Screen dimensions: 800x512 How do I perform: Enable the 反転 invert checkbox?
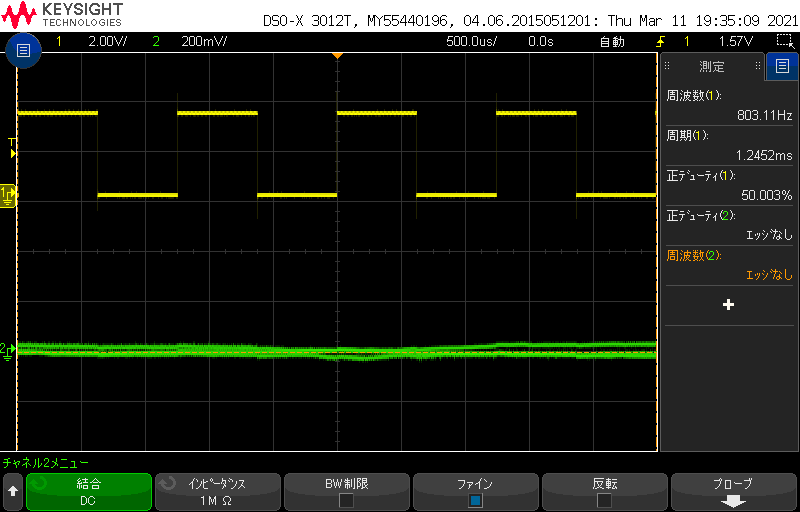pos(604,500)
